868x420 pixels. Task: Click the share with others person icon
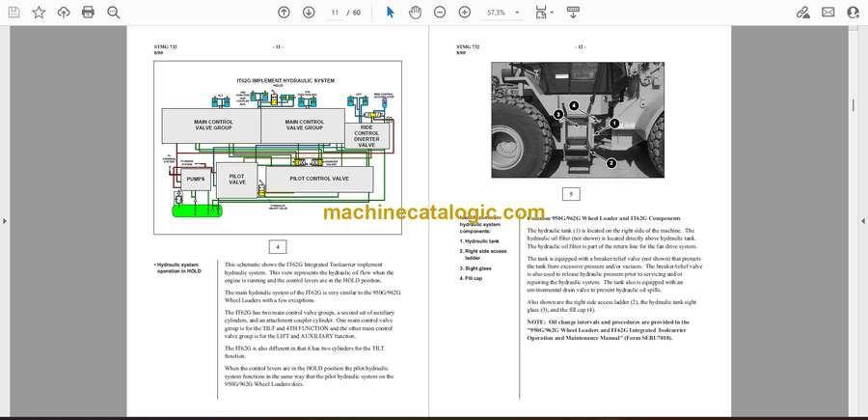854,13
